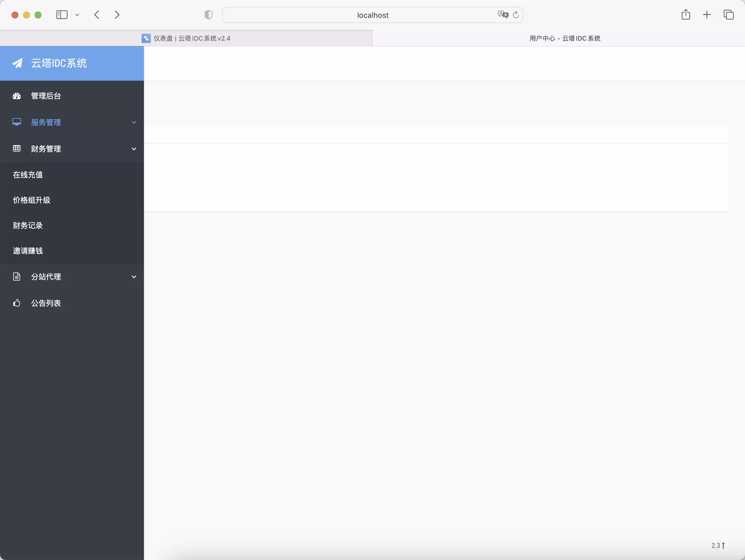The image size is (745, 560).
Task: Select the 用户中心 tab
Action: (x=565, y=38)
